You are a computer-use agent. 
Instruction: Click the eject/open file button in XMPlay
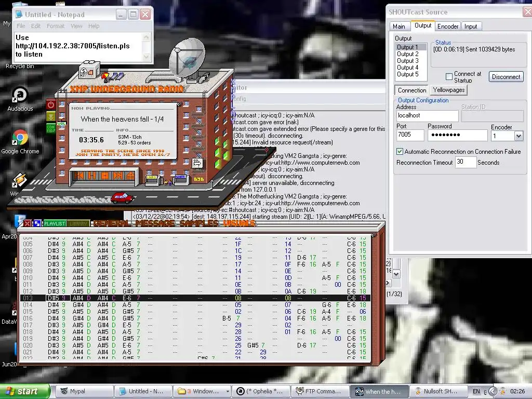pyautogui.click(x=130, y=176)
